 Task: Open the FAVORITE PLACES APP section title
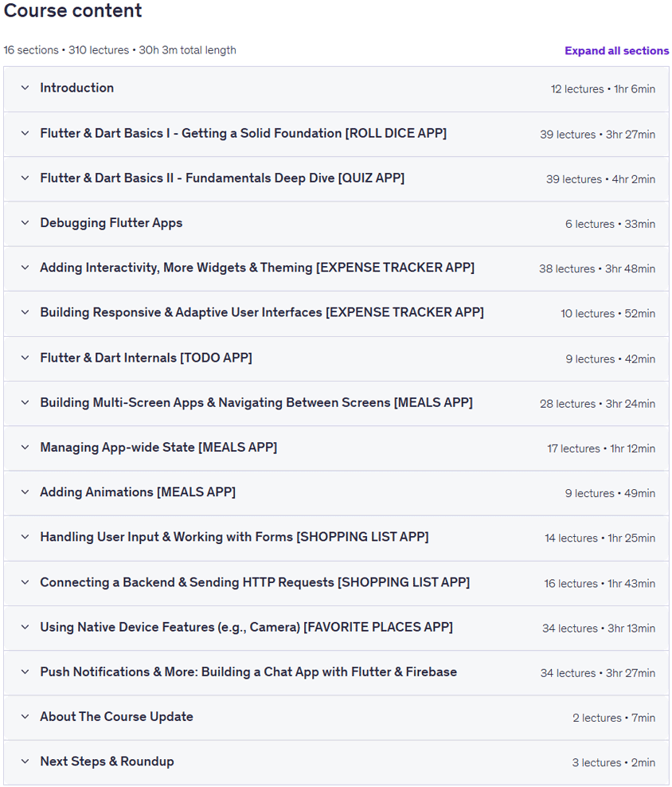point(246,627)
